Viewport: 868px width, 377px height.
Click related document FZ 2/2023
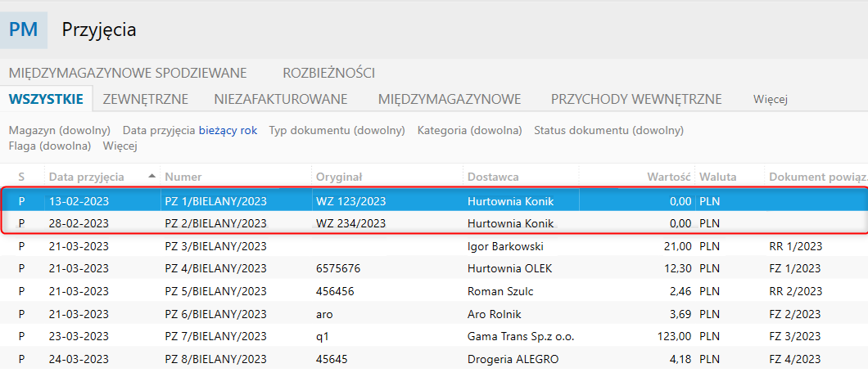795,314
